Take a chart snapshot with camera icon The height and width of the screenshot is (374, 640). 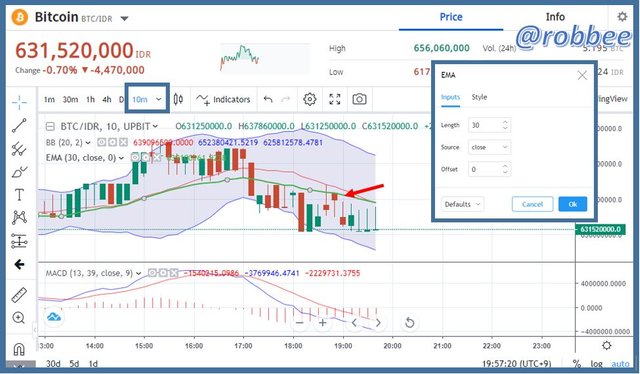[x=359, y=99]
